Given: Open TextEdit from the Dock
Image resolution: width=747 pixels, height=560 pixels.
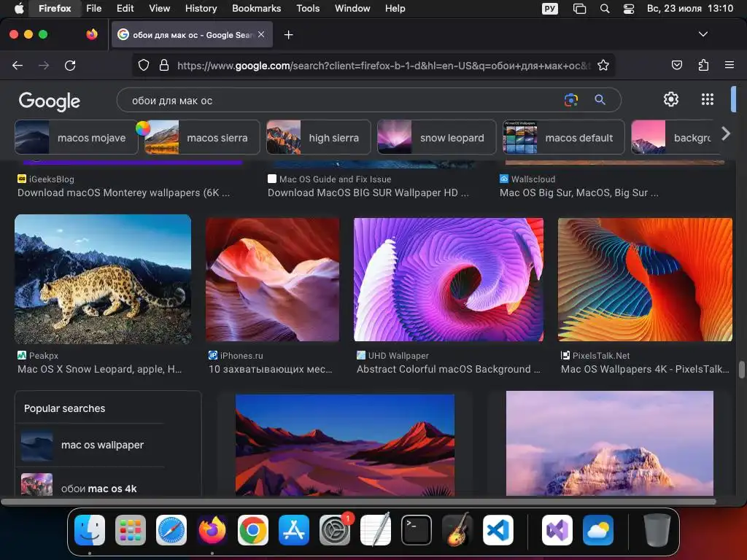Looking at the screenshot, I should 376,530.
